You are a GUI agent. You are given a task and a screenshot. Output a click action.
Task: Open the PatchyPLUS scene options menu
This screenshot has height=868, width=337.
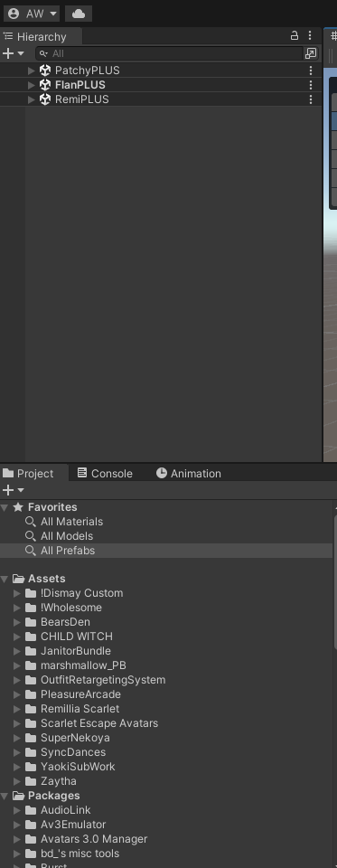point(311,71)
